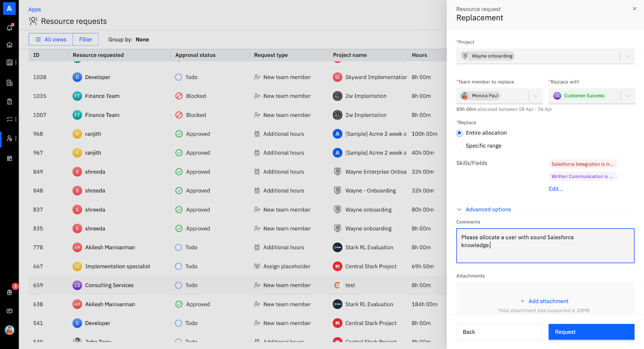This screenshot has height=349, width=644.
Task: Select the Entire allocation radio option
Action: (x=459, y=133)
